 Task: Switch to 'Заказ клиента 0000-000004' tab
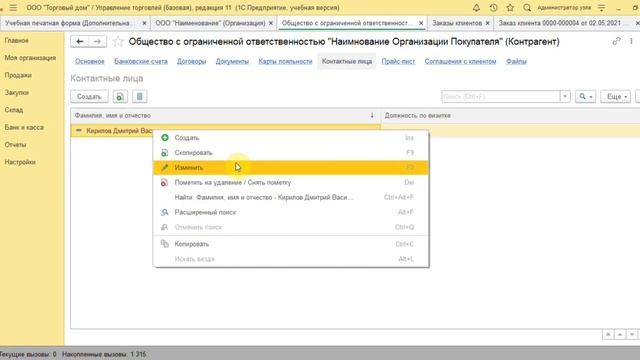point(561,23)
